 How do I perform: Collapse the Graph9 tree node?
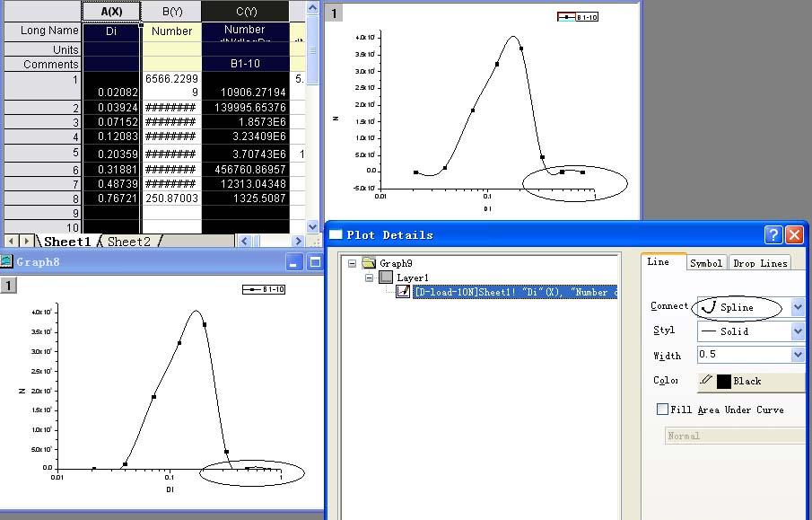(352, 263)
